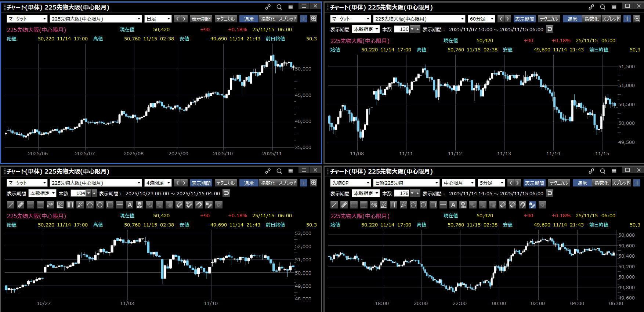Select the rectangle drawing tool in 4-hour chart
Image resolution: width=644 pixels, height=312 pixels.
coord(110,205)
